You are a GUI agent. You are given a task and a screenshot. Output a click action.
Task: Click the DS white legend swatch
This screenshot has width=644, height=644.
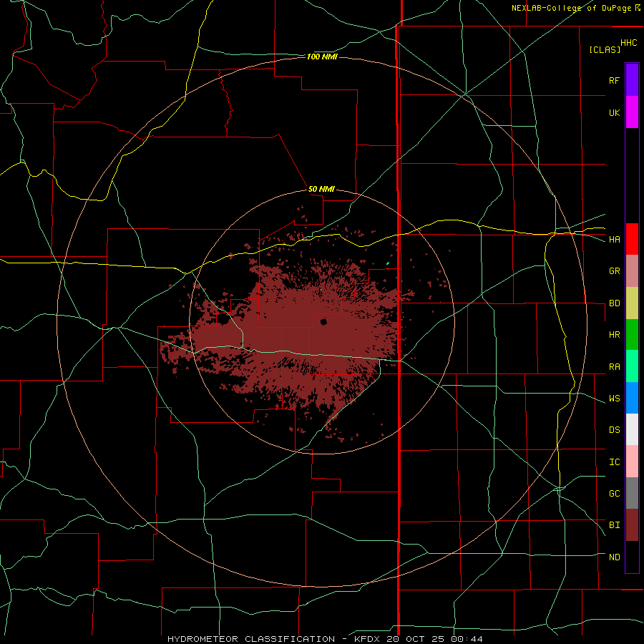pyautogui.click(x=632, y=429)
